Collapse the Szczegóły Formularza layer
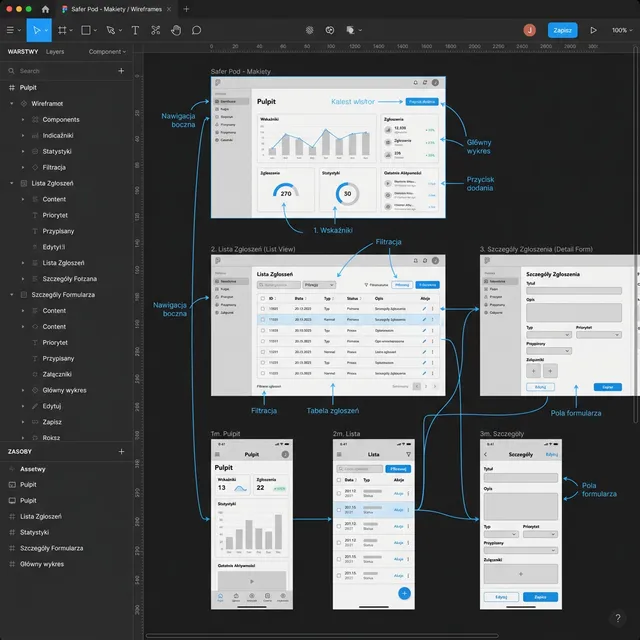 (x=11, y=295)
